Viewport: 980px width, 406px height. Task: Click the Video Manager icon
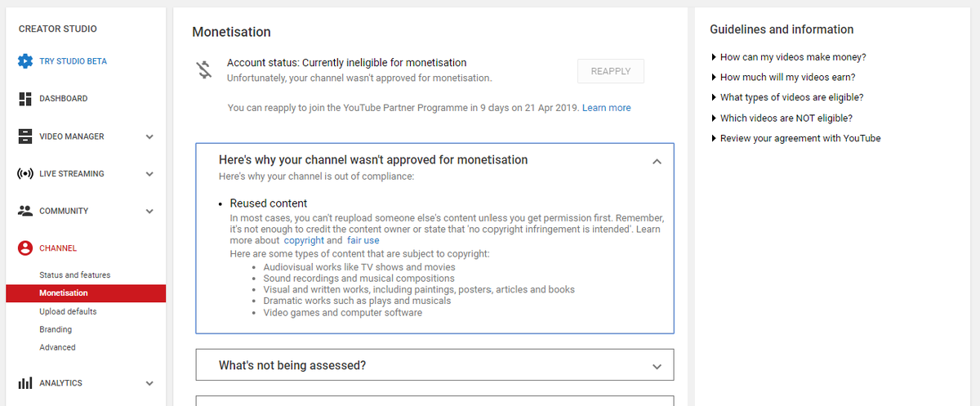pyautogui.click(x=25, y=136)
